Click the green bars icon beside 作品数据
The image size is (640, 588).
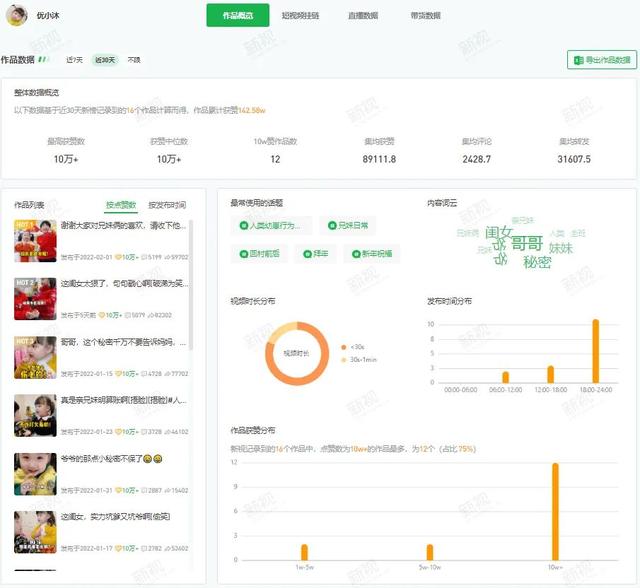click(x=43, y=59)
